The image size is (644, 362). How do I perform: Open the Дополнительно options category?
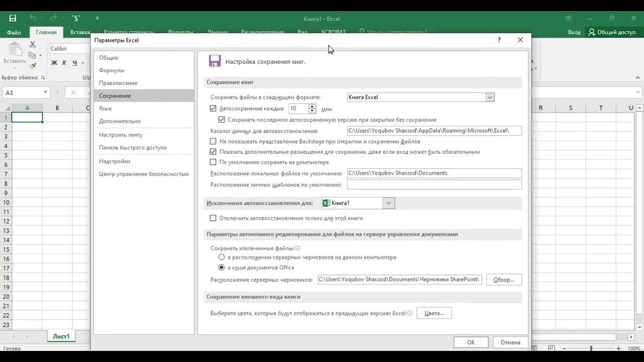click(x=144, y=121)
